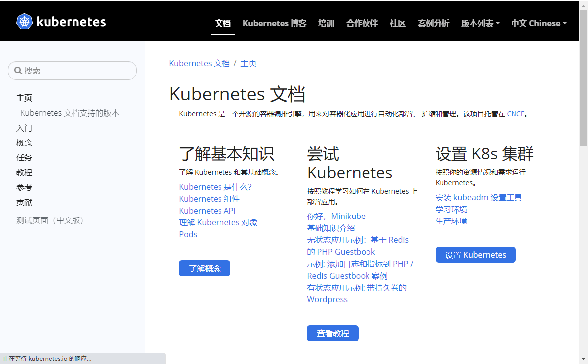Click the 设置 K8s 集群 heading text

(485, 154)
